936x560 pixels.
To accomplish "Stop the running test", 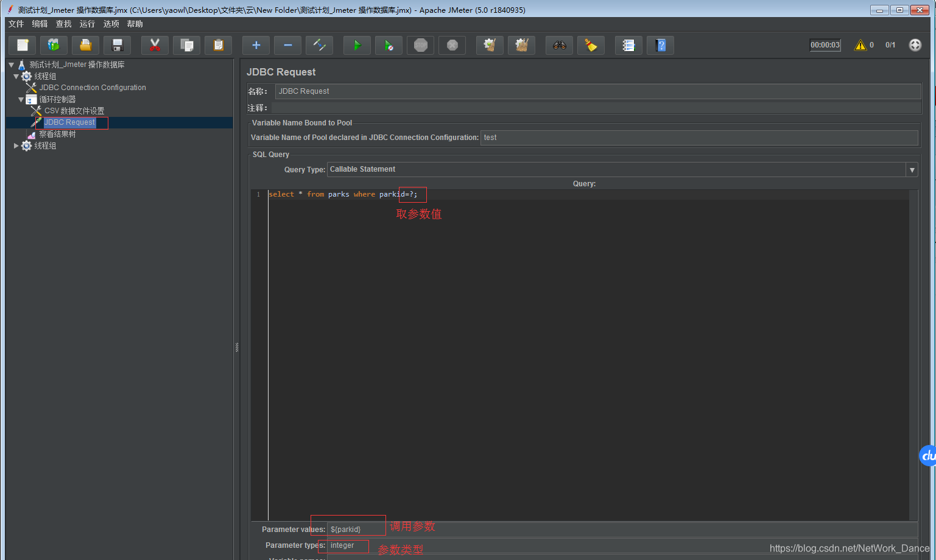I will point(421,45).
